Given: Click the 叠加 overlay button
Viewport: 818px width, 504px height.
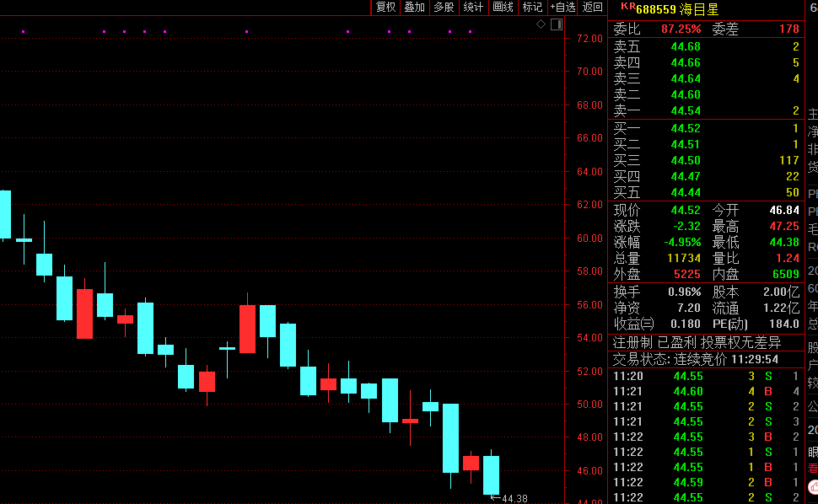Looking at the screenshot, I should [x=415, y=8].
